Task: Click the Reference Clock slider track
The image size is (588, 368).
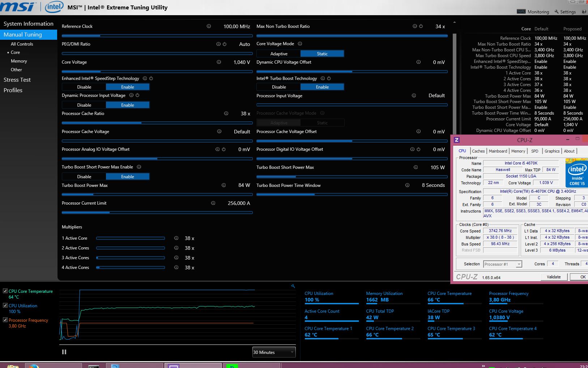Action: click(x=157, y=36)
